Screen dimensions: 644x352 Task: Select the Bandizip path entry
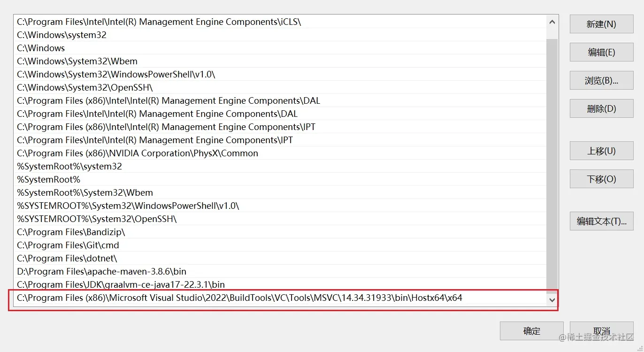tap(280, 232)
